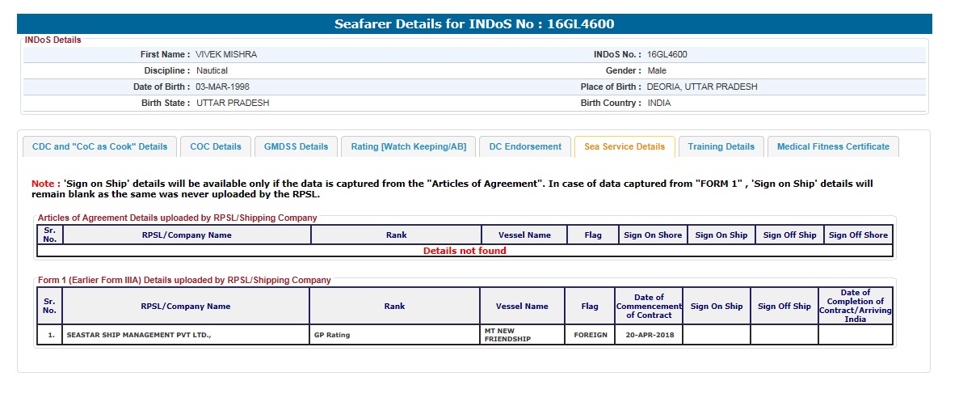Click the Sign On Shore column header
The width and height of the screenshot is (980, 402).
click(x=653, y=235)
